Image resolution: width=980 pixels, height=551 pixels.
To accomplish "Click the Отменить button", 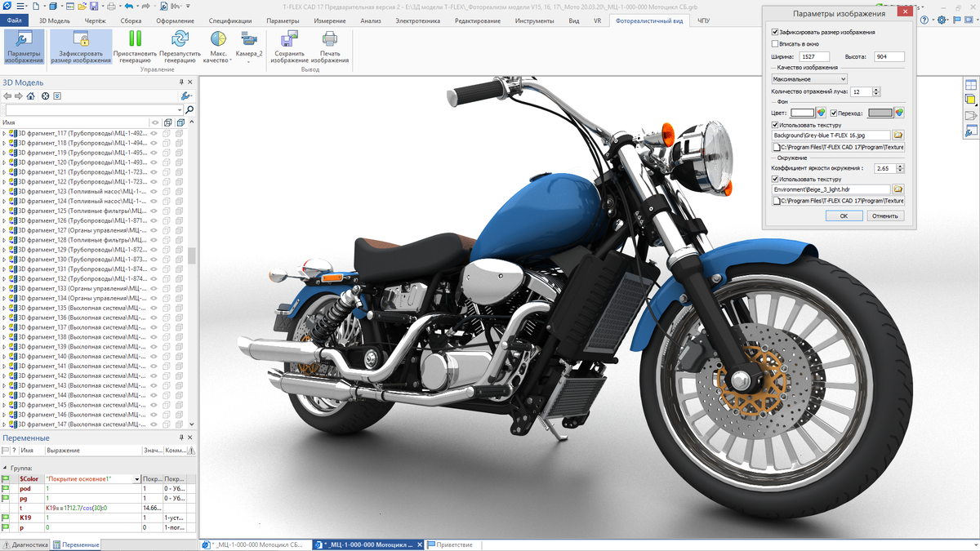I will pyautogui.click(x=884, y=216).
